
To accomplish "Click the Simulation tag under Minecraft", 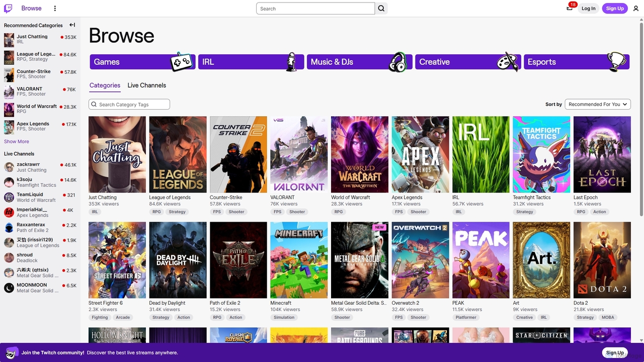I will tap(284, 317).
